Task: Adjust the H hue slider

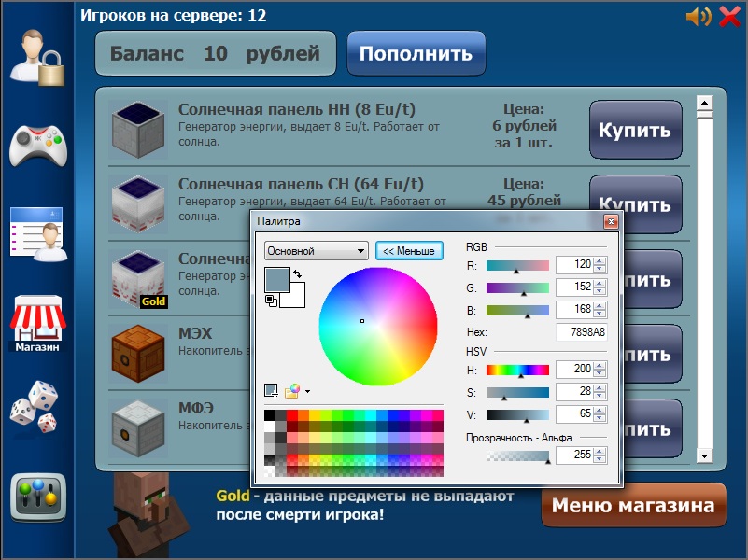Action: 517,371
